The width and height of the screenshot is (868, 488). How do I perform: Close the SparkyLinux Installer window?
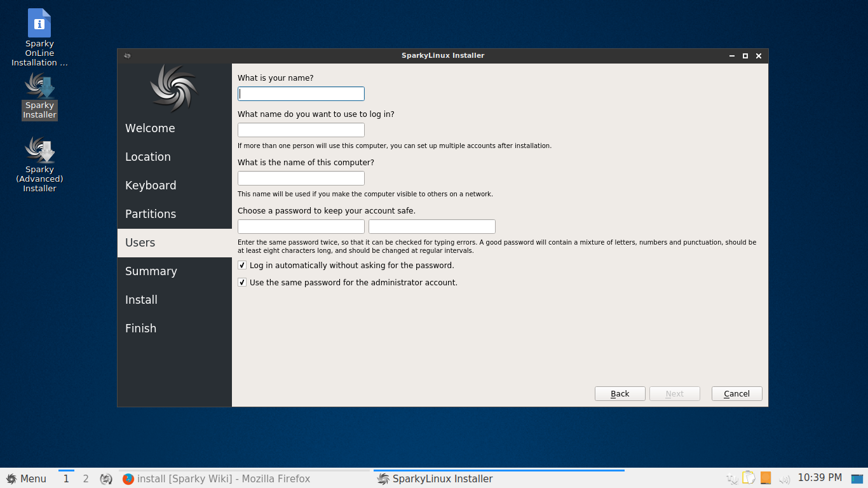(759, 56)
